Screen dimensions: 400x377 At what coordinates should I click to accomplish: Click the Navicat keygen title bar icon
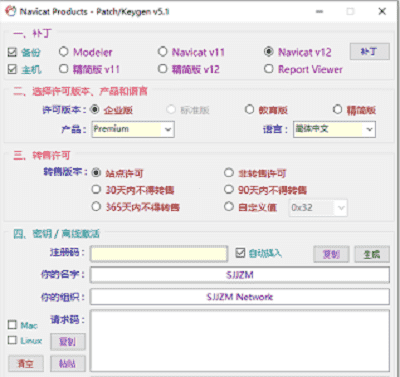click(x=10, y=11)
